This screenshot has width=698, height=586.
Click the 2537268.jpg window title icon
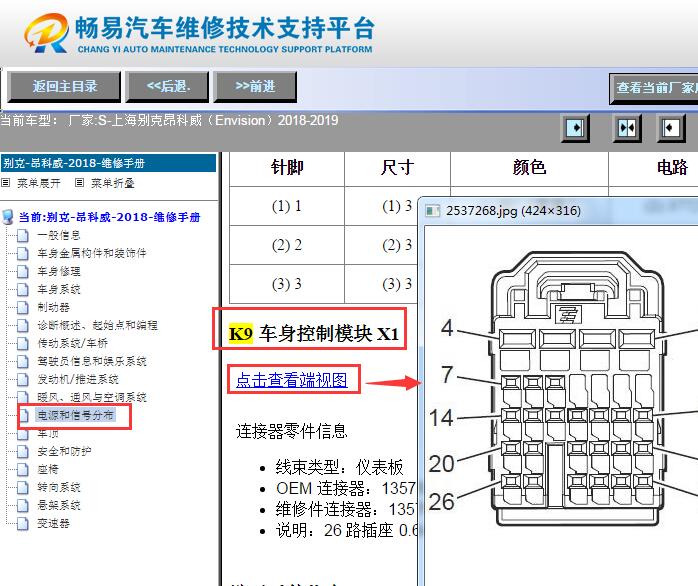click(433, 211)
